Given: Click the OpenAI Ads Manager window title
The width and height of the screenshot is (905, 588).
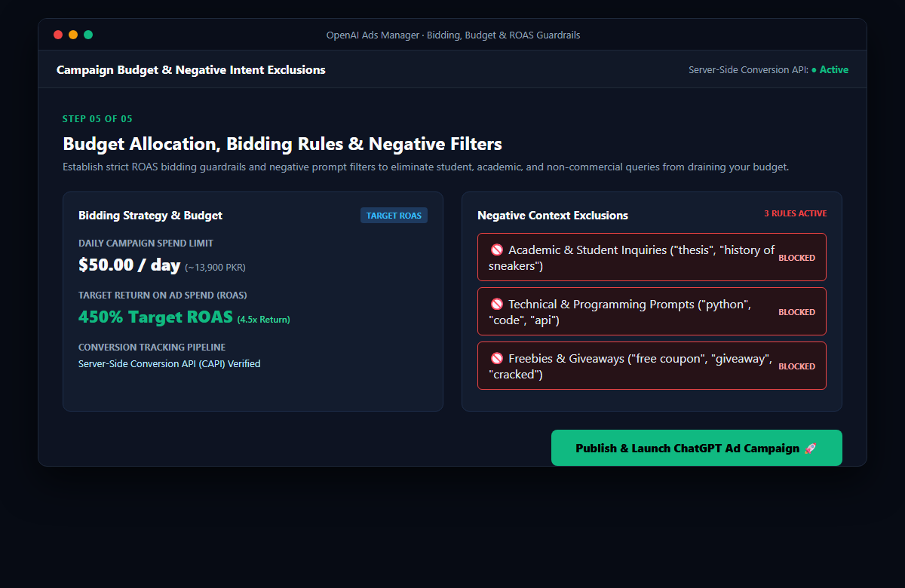Looking at the screenshot, I should tap(452, 35).
